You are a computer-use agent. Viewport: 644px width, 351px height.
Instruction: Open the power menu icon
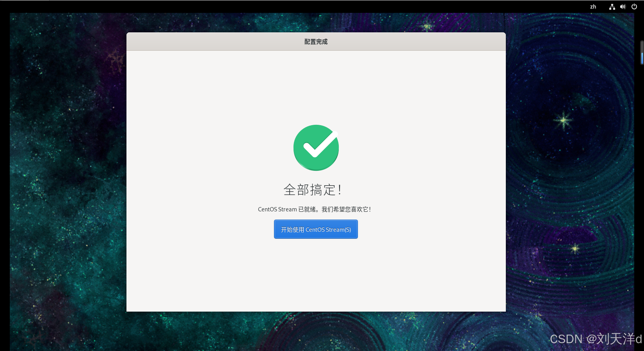pyautogui.click(x=634, y=7)
